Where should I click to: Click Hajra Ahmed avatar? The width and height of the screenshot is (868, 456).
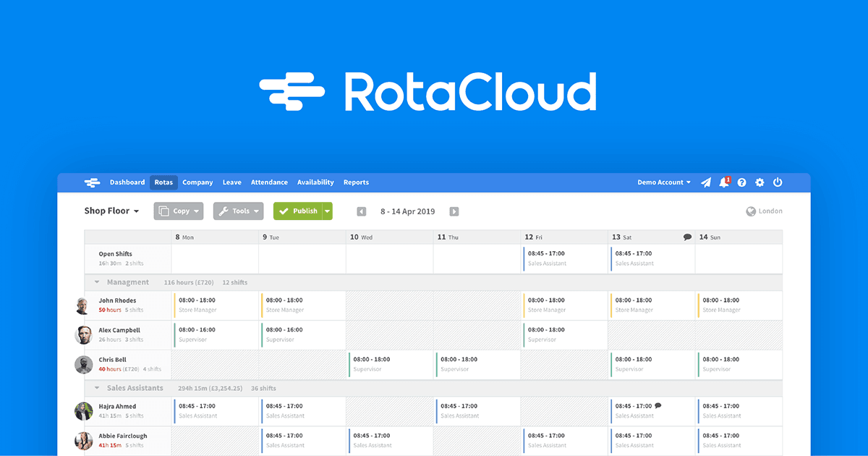tap(83, 411)
